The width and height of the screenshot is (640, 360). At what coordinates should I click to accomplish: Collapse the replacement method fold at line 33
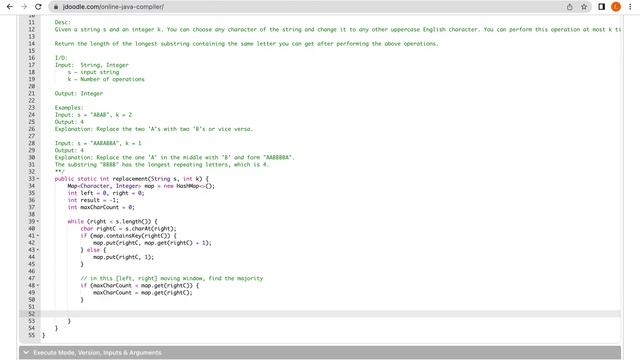[38, 179]
